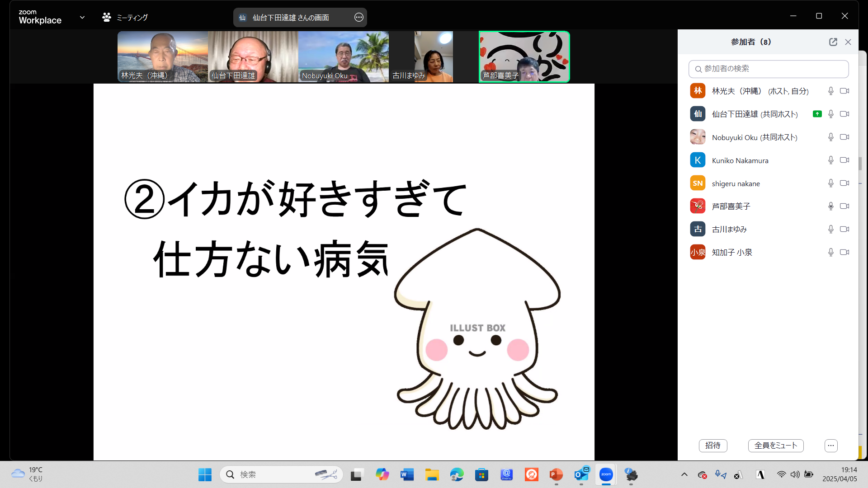Open more participant options ellipsis
The height and width of the screenshot is (488, 868).
coord(831,446)
